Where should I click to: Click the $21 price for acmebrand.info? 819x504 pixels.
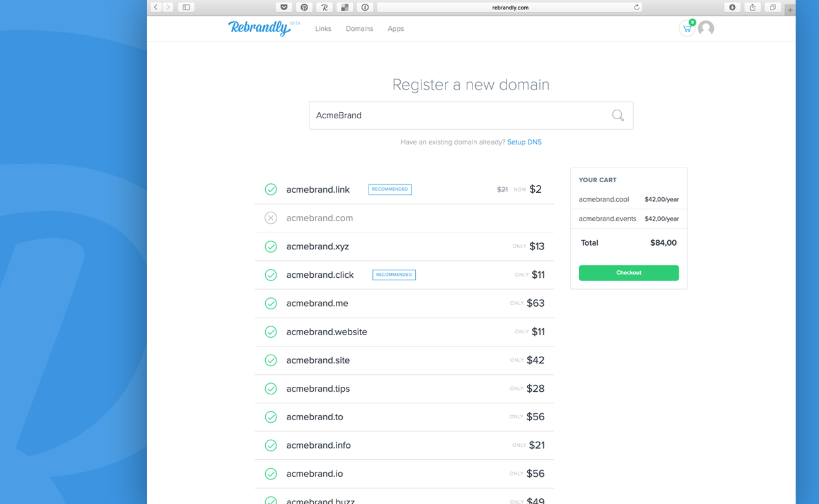537,445
